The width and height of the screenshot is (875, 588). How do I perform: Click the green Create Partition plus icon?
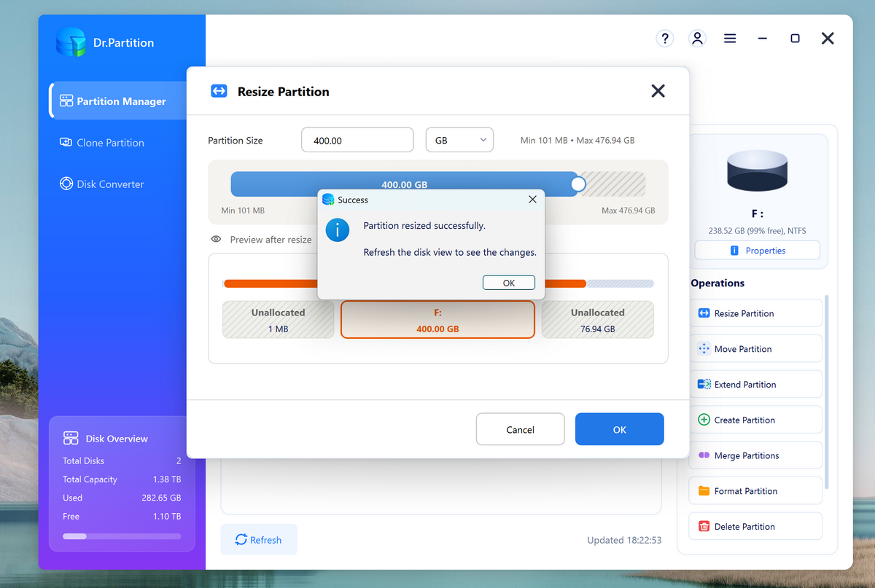point(704,420)
